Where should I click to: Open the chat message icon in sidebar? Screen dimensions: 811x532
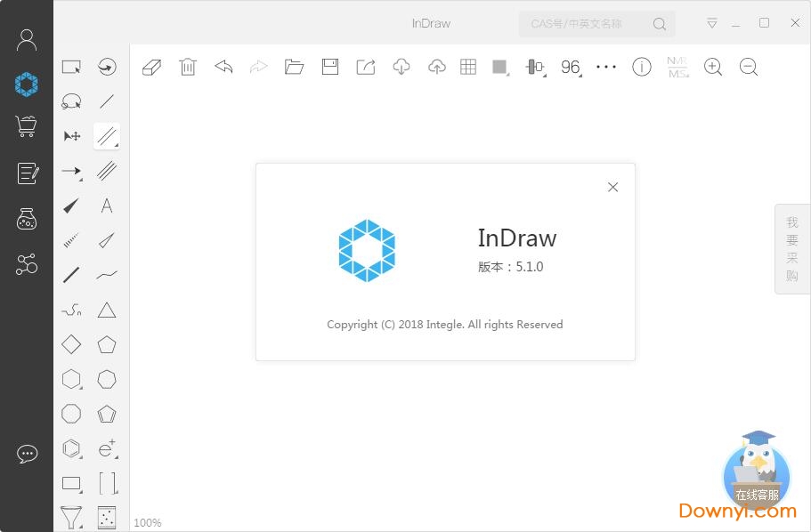pyautogui.click(x=27, y=454)
